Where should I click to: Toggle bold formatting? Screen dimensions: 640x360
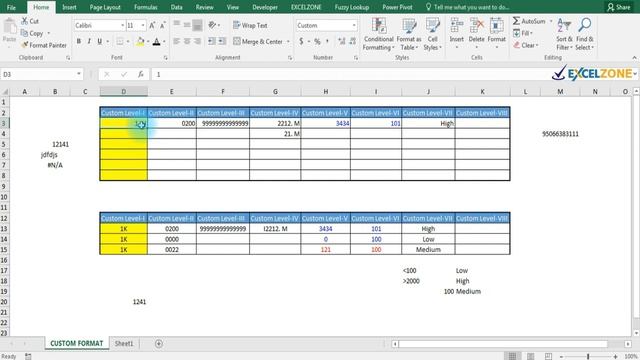tap(78, 41)
